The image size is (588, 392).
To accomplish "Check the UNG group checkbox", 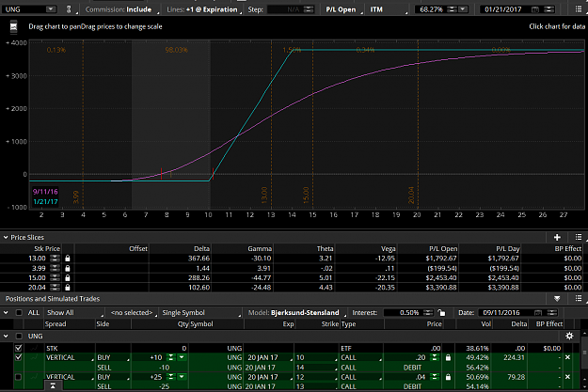I will point(19,337).
